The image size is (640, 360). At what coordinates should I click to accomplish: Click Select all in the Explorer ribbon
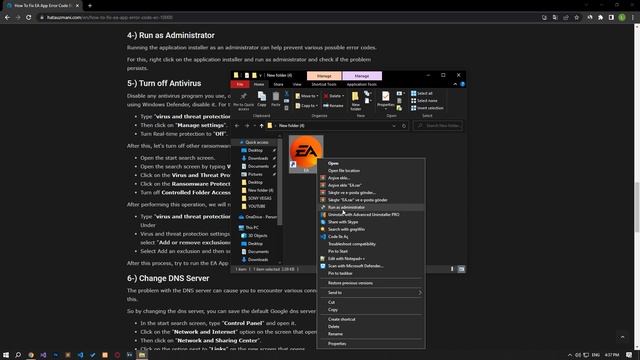[x=422, y=93]
